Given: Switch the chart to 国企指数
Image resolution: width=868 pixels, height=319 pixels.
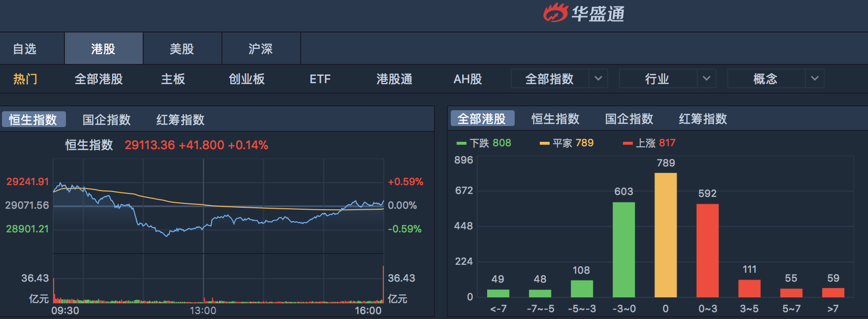Looking at the screenshot, I should (x=106, y=120).
